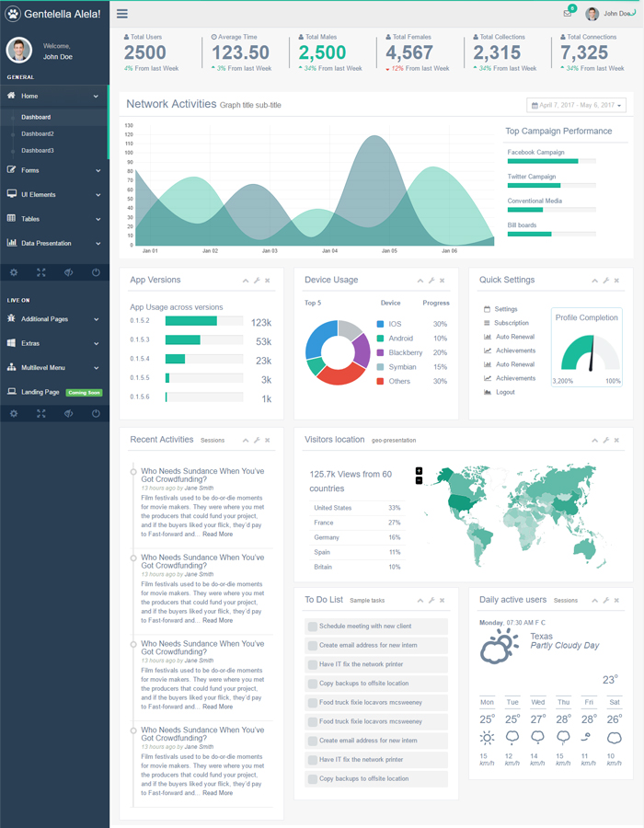Tick the first 'Copy backups to offsite location' checkbox
This screenshot has width=644, height=828.
tap(313, 684)
